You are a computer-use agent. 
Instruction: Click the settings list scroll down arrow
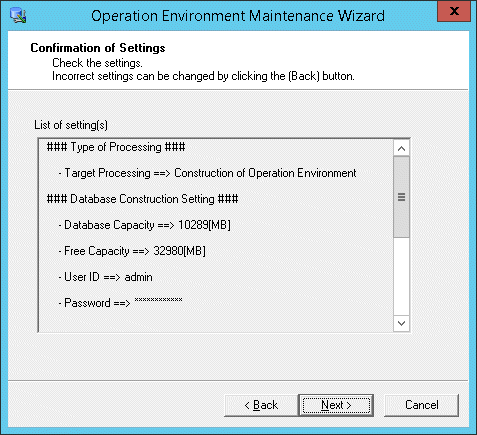(x=401, y=323)
